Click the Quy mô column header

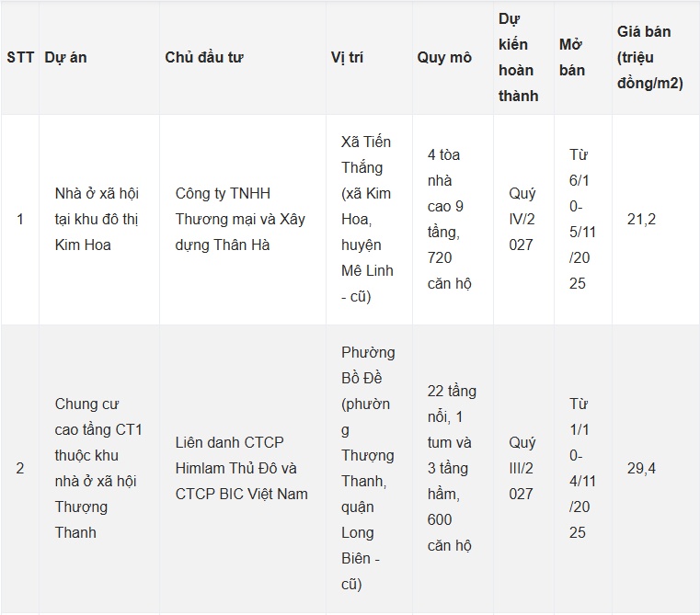444,57
